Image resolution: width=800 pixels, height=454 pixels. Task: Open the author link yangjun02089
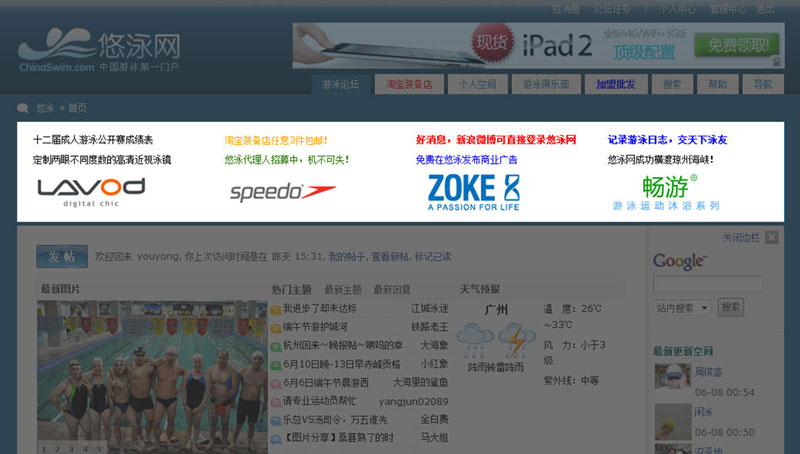point(413,401)
